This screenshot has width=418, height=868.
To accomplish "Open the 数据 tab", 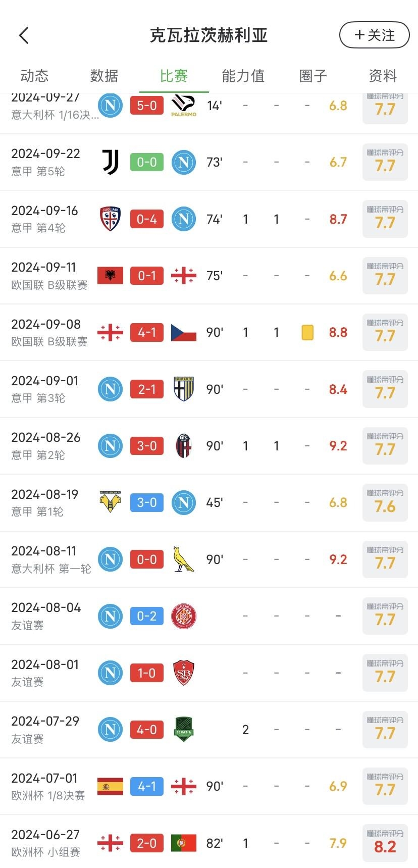I will click(x=104, y=76).
